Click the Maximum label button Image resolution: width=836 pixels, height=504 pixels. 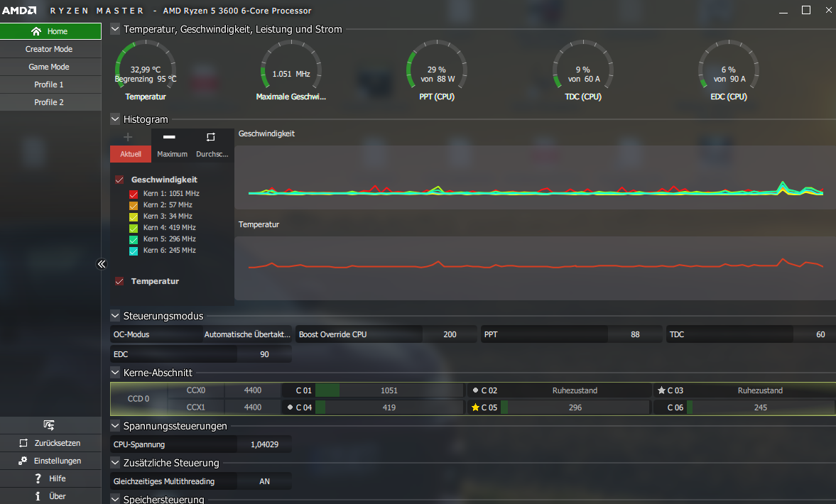[172, 154]
